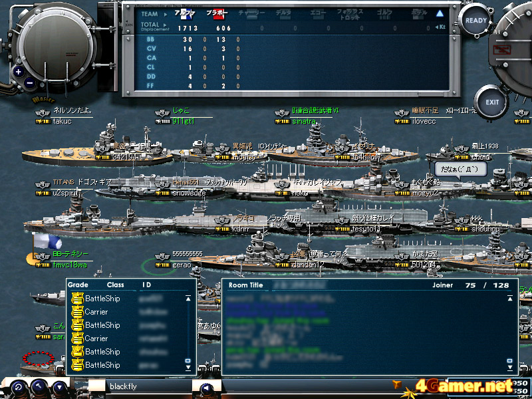Click the red crossed-ship icon on gauge

tap(503, 51)
